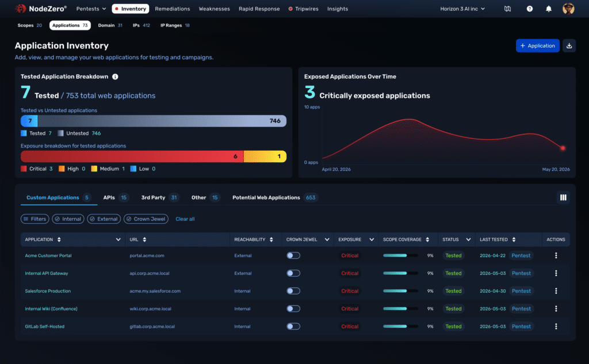This screenshot has height=364, width=589.
Task: Click the add Application button
Action: pyautogui.click(x=538, y=46)
